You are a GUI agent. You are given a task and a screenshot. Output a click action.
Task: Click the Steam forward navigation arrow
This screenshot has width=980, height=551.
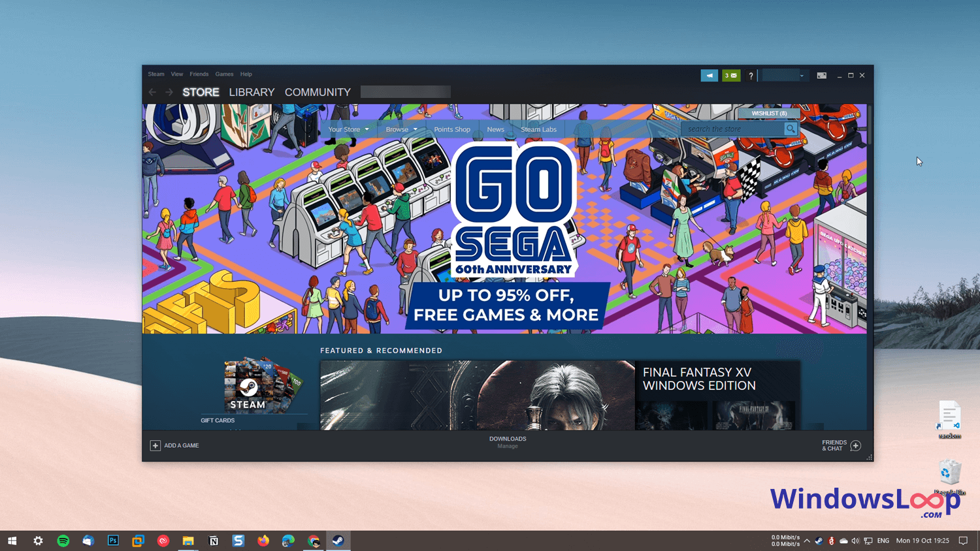169,92
